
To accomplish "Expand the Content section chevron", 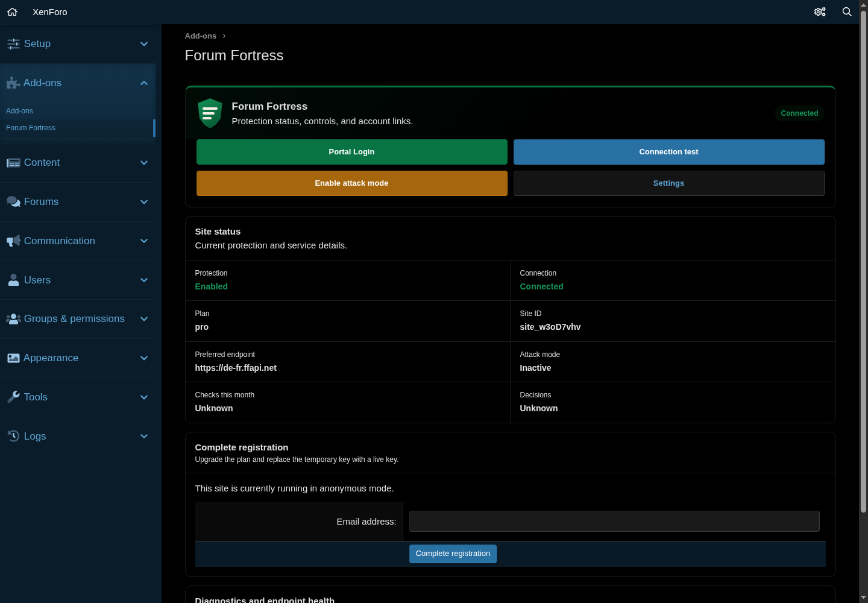I will pos(144,163).
